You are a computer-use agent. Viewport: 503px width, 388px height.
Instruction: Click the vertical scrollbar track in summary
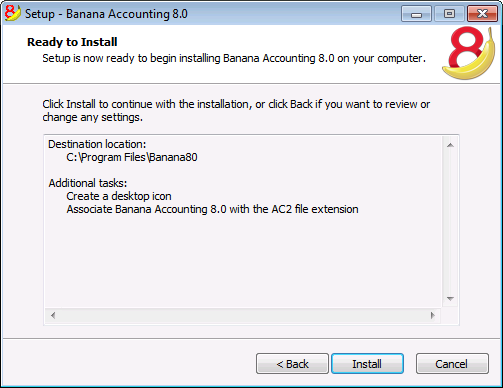[x=450, y=222]
